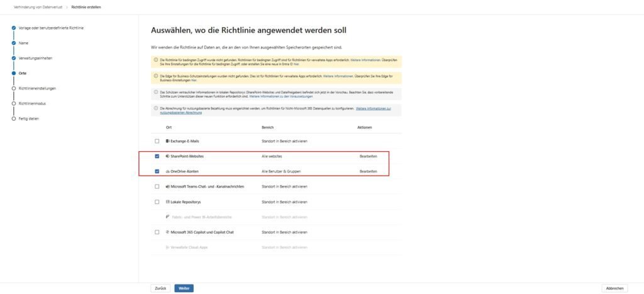The height and width of the screenshot is (294, 644).
Task: Click the Exchange-E-Mails service icon
Action: click(167, 141)
